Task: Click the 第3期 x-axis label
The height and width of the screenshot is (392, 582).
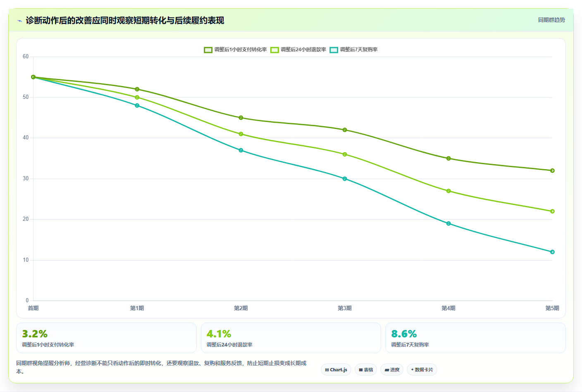Action: 345,308
